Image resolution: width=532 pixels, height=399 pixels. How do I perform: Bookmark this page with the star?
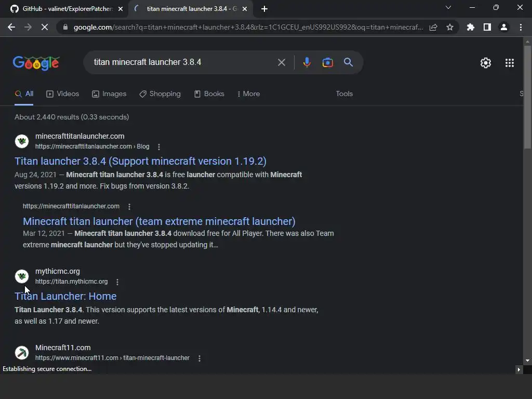[450, 27]
